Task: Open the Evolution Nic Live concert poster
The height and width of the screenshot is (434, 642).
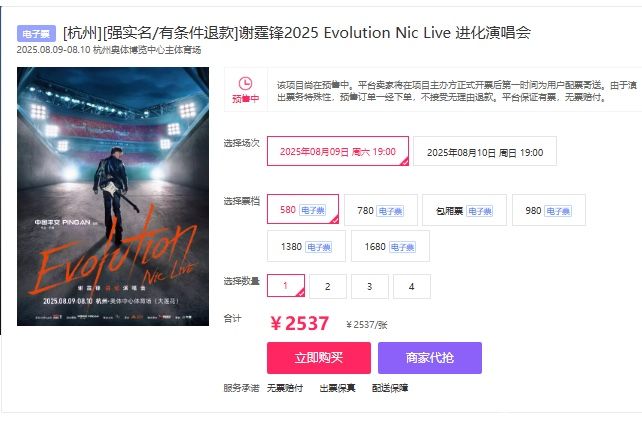Action: click(x=113, y=197)
